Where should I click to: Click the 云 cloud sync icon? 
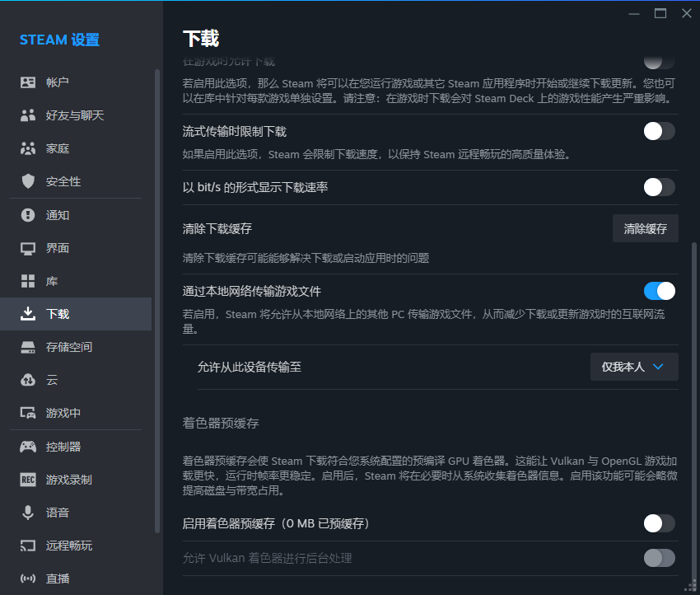pos(28,380)
